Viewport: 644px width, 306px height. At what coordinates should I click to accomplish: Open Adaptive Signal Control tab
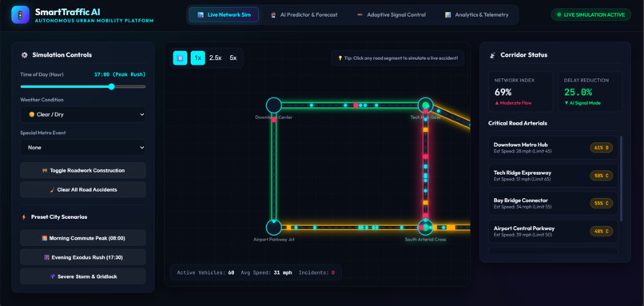(x=392, y=15)
